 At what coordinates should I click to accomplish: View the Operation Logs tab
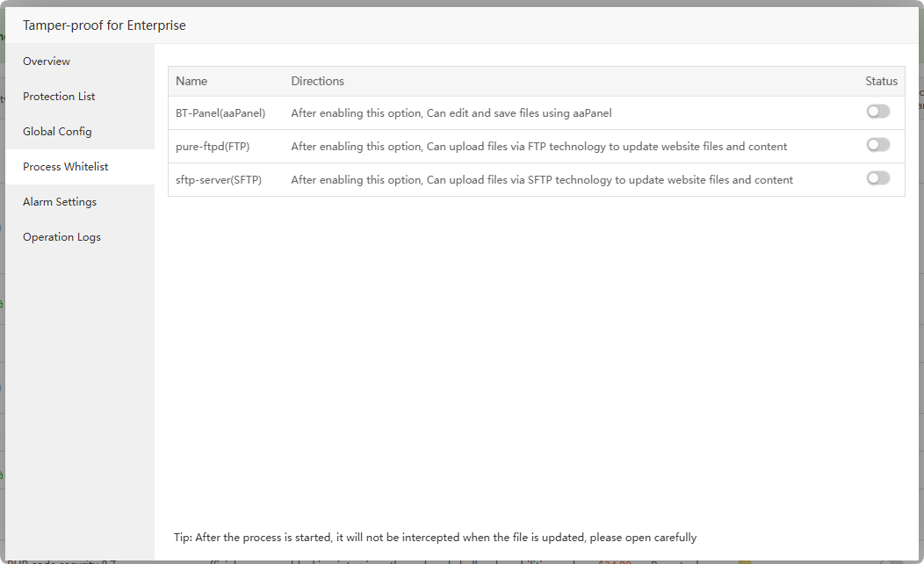click(x=61, y=237)
